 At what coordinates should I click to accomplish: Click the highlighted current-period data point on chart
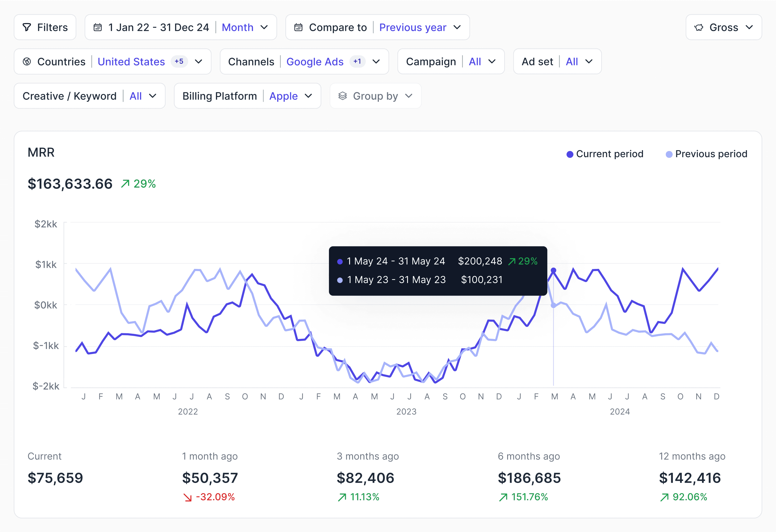point(553,270)
